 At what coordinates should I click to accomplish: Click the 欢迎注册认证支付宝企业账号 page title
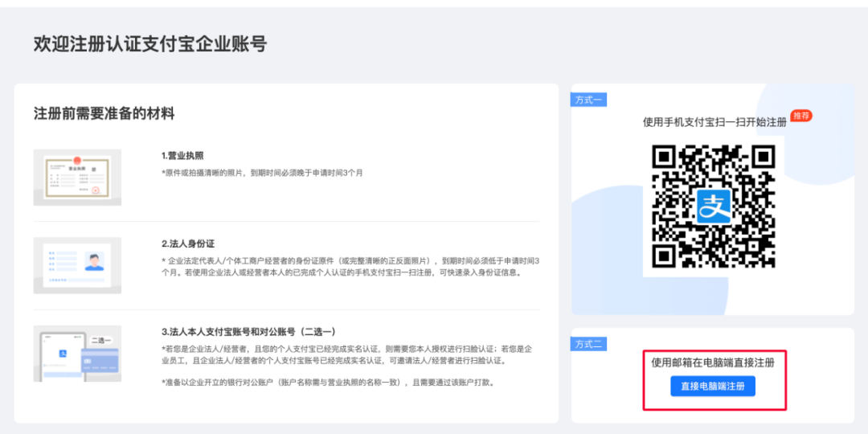click(x=150, y=44)
